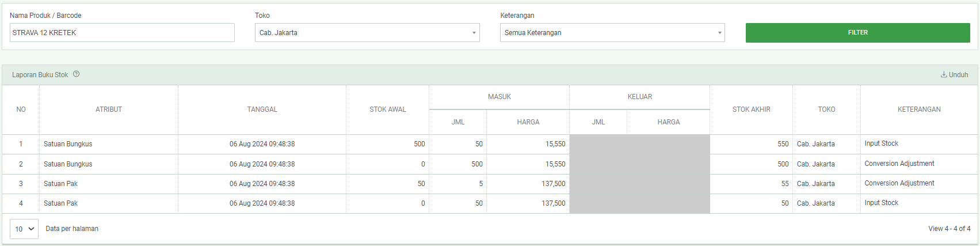The image size is (980, 246).
Task: Click the ATRIBUT column header
Action: coord(109,109)
